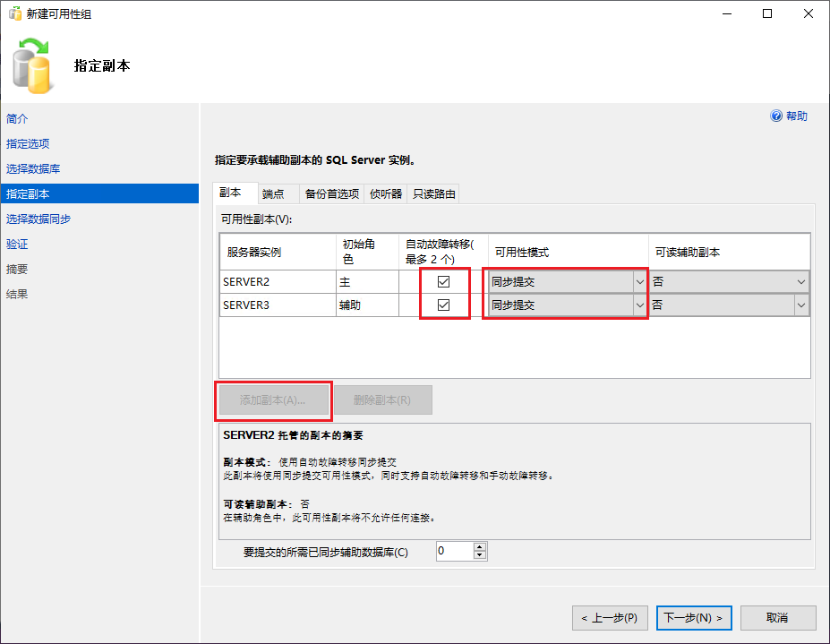Viewport: 830px width, 644px height.
Task: Click 结果 in the wizard sidebar
Action: point(17,294)
